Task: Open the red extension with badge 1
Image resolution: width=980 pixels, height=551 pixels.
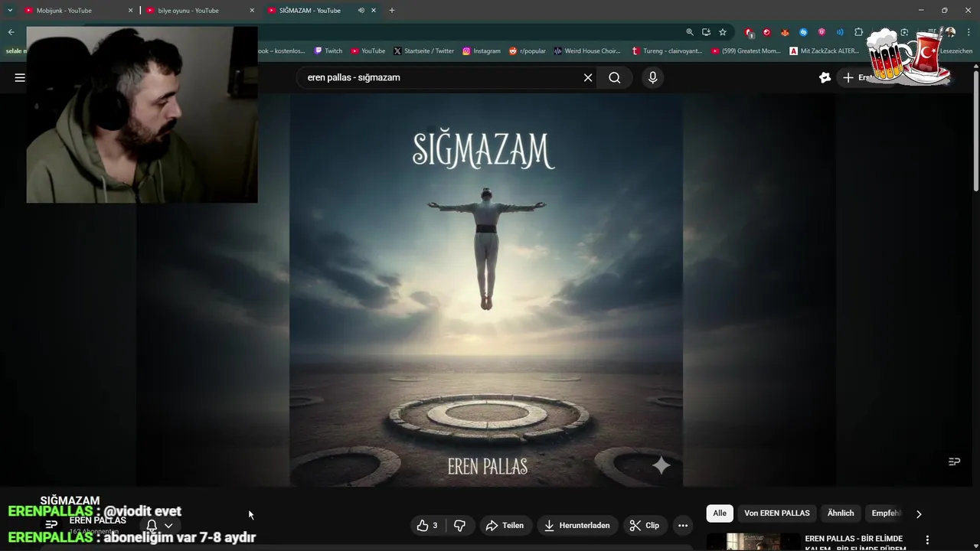Action: (x=749, y=33)
